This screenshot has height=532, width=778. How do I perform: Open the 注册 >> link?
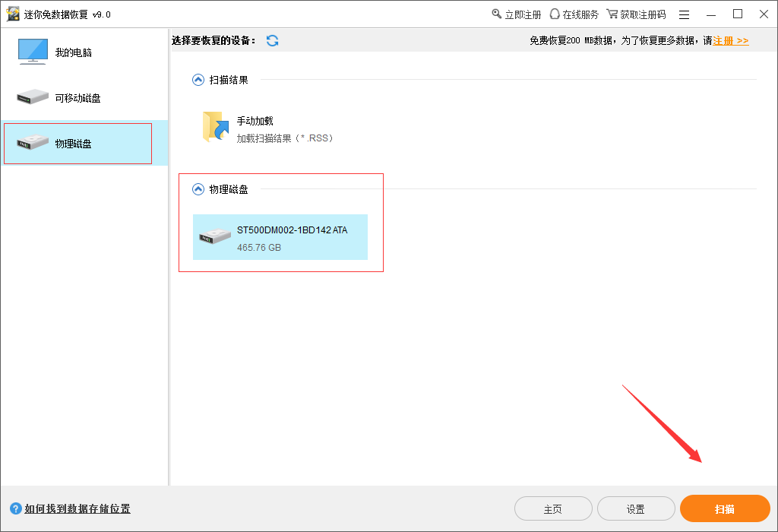[731, 41]
